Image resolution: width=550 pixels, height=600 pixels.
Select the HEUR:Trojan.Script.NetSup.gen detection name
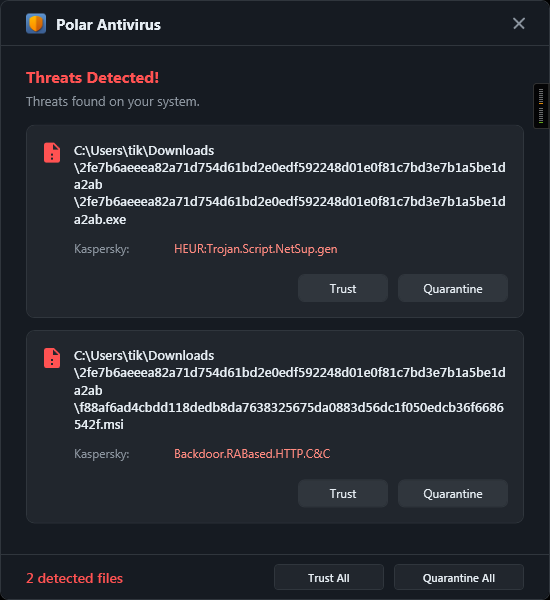click(x=256, y=249)
